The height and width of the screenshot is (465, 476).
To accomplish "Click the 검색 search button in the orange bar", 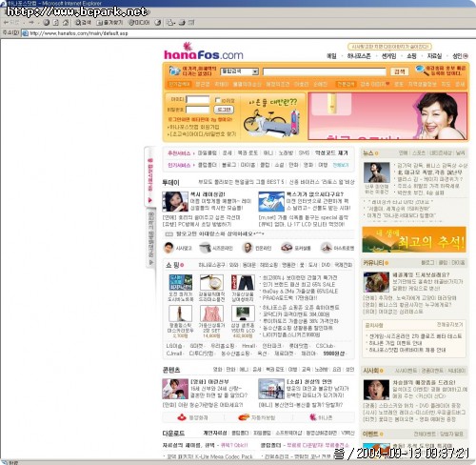I will pos(399,71).
